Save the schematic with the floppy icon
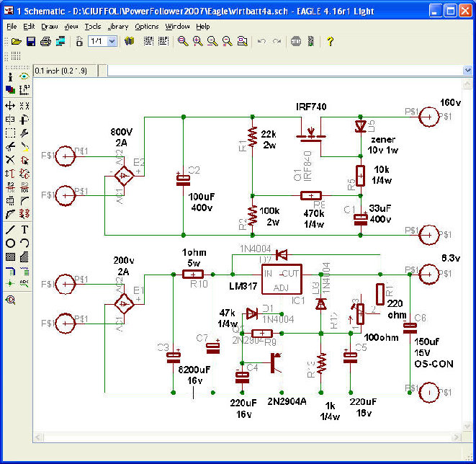This screenshot has height=464, width=476. (x=31, y=41)
